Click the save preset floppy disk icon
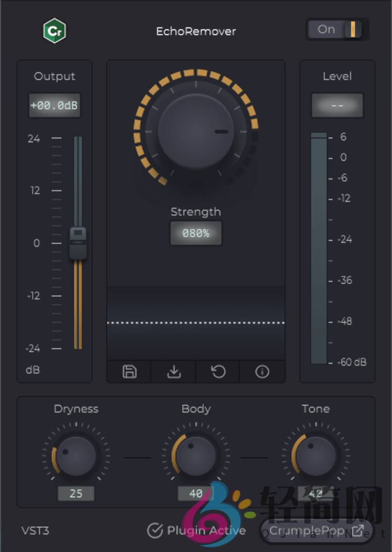 tap(129, 372)
